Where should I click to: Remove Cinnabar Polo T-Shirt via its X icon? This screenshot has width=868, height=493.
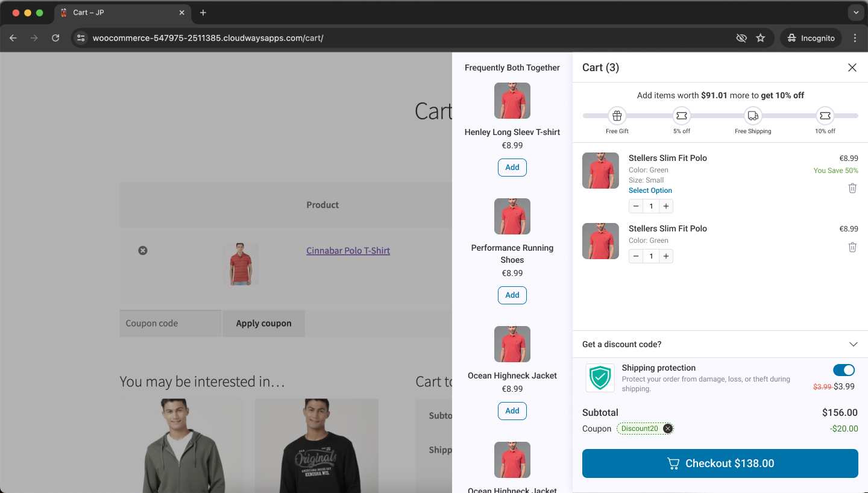click(143, 250)
